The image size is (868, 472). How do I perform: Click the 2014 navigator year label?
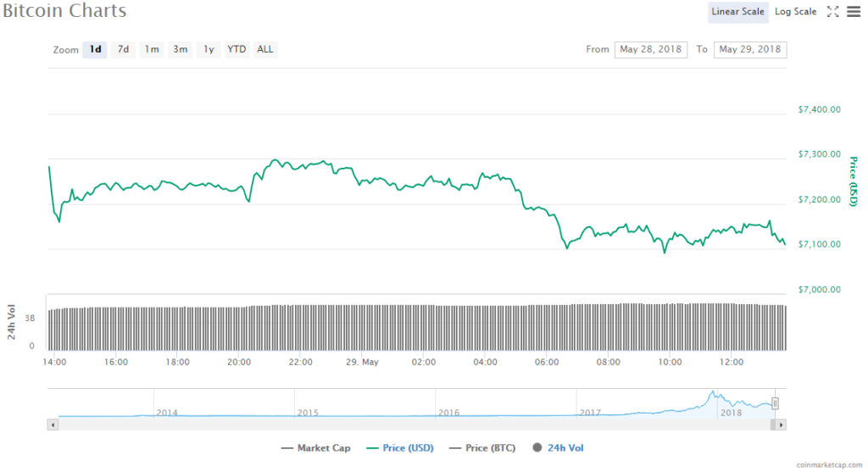coord(167,413)
